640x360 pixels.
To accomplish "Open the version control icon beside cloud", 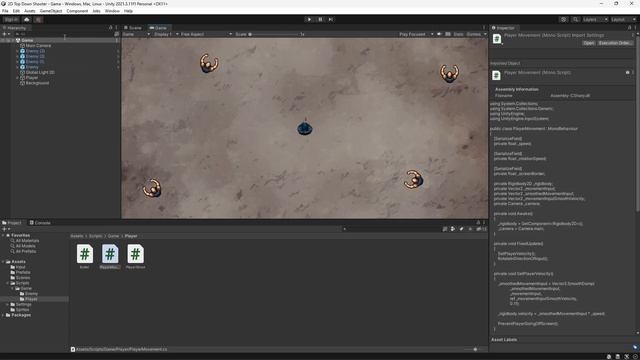I will coord(38,20).
